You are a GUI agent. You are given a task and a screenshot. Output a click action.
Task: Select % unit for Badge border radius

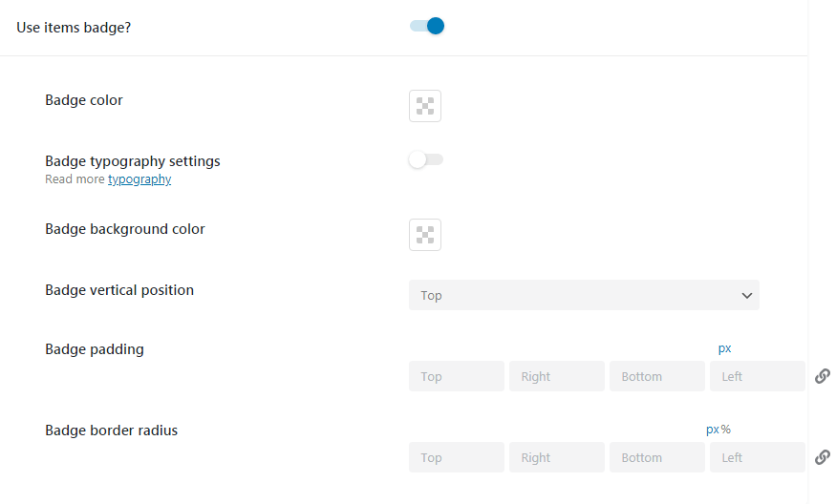pos(725,430)
